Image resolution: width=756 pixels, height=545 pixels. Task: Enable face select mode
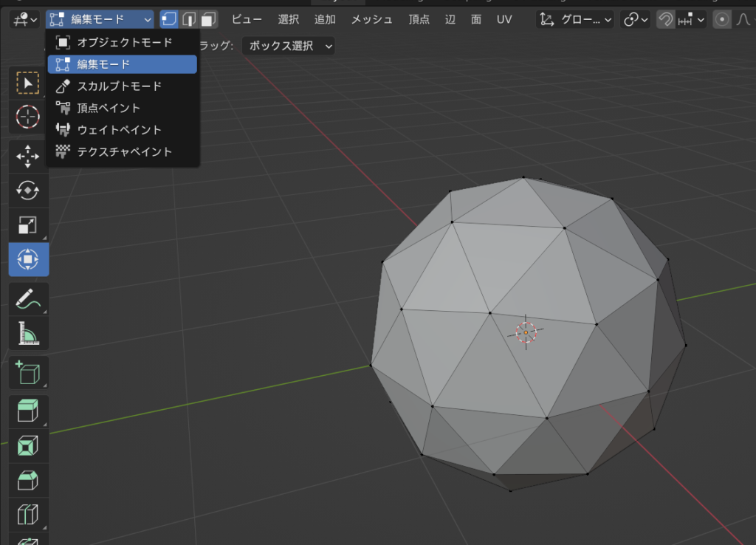[x=209, y=19]
